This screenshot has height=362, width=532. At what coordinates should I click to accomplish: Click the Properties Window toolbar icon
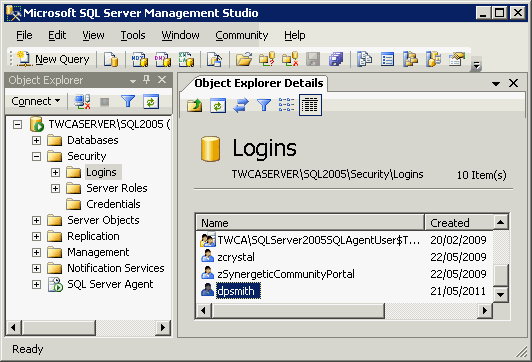[457, 59]
